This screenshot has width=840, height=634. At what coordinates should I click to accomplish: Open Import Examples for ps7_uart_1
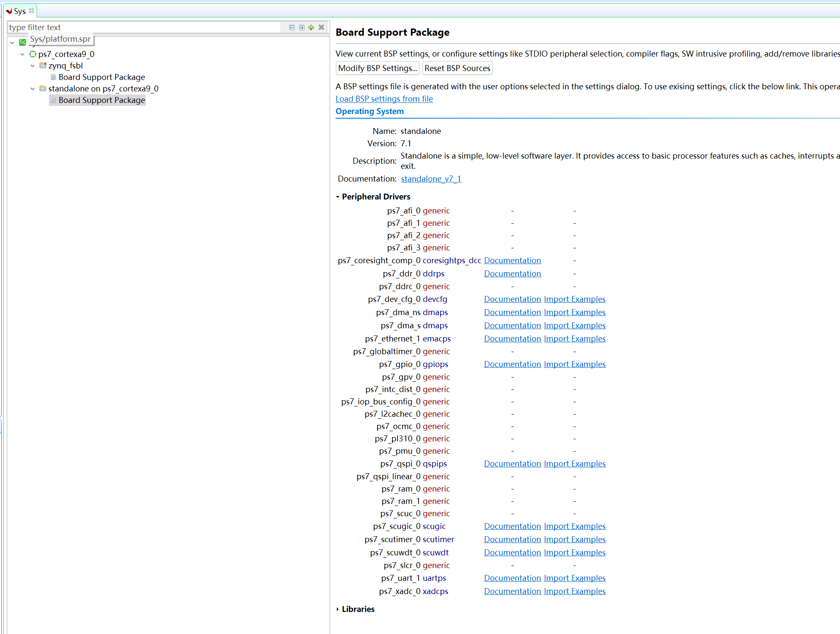pos(574,578)
